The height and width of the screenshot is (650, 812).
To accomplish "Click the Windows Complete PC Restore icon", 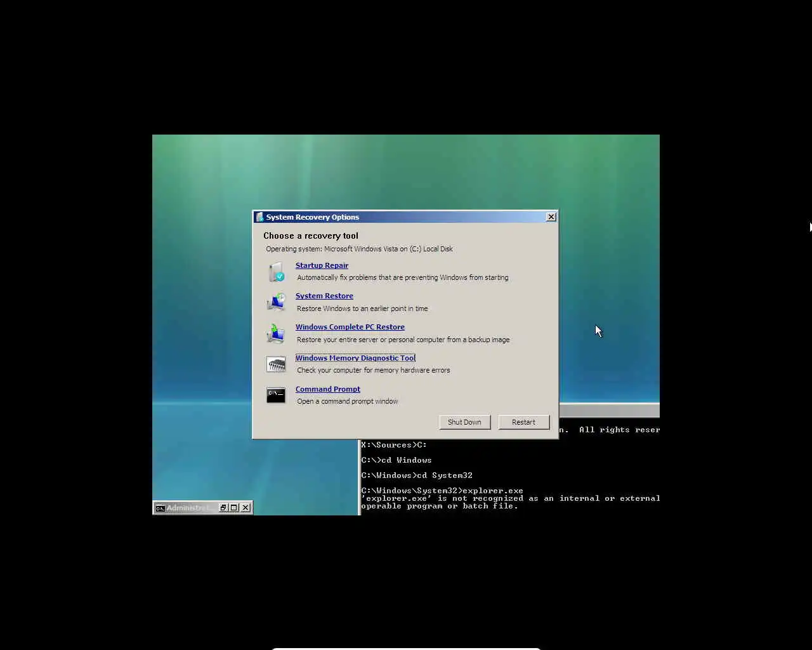I will (x=276, y=333).
